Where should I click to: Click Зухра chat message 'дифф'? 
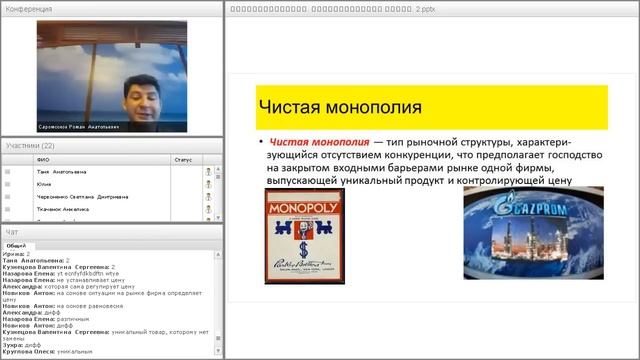coord(22,345)
